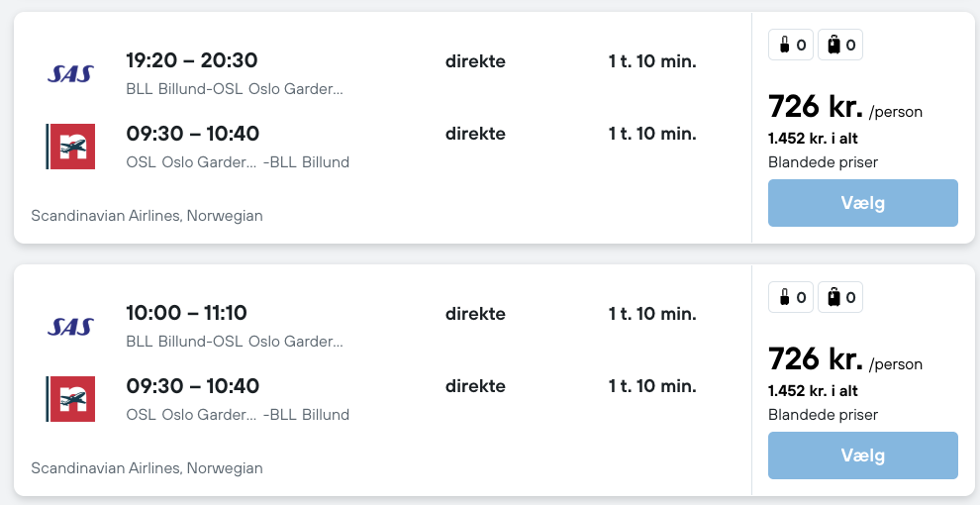The image size is (980, 505).
Task: Click Norwegian logo in the first flight card
Action: [x=70, y=147]
